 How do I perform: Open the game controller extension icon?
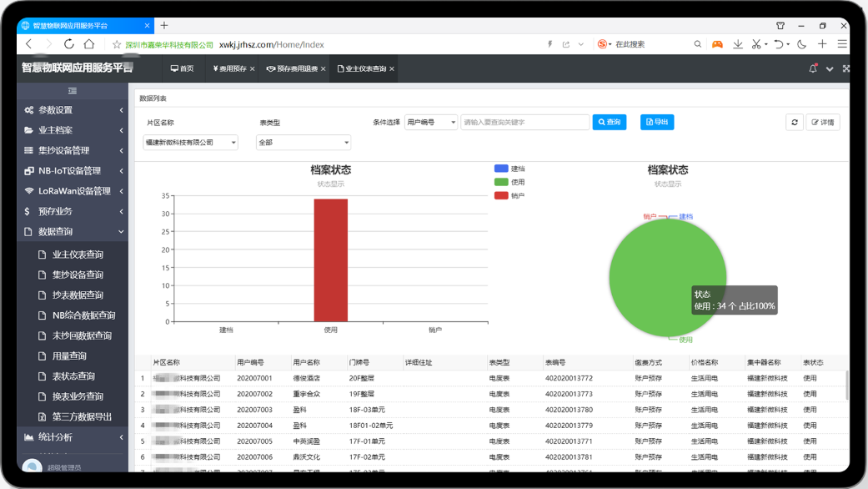(x=717, y=43)
